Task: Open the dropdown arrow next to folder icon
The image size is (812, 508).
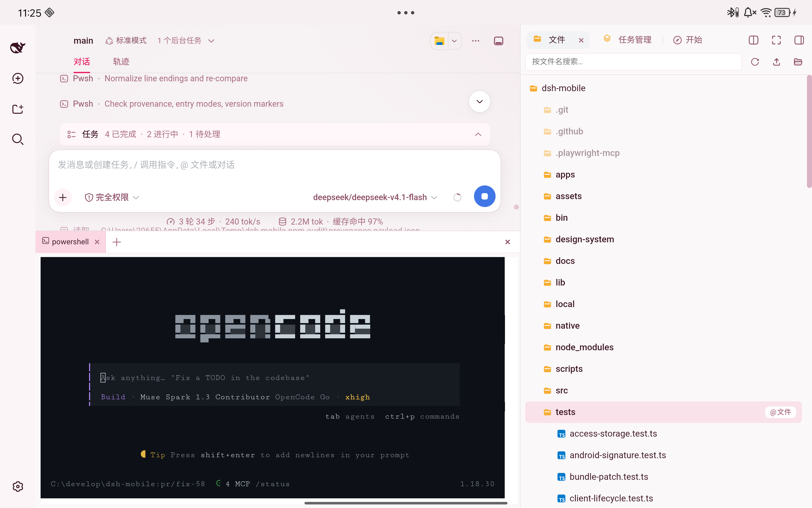Action: 454,41
